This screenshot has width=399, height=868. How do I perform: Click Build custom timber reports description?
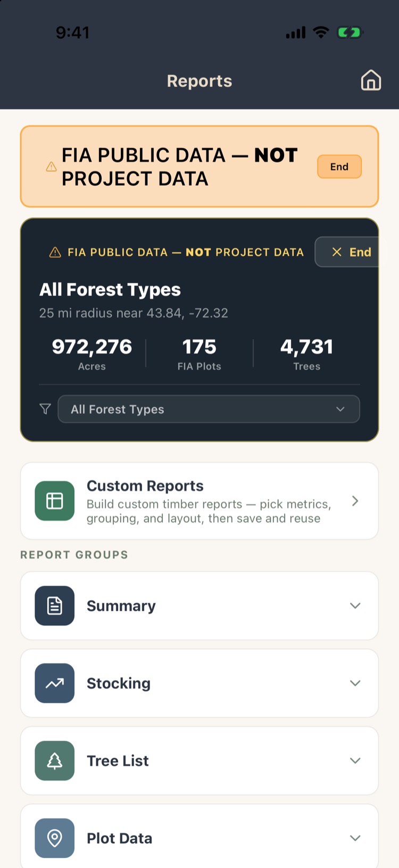tap(209, 511)
